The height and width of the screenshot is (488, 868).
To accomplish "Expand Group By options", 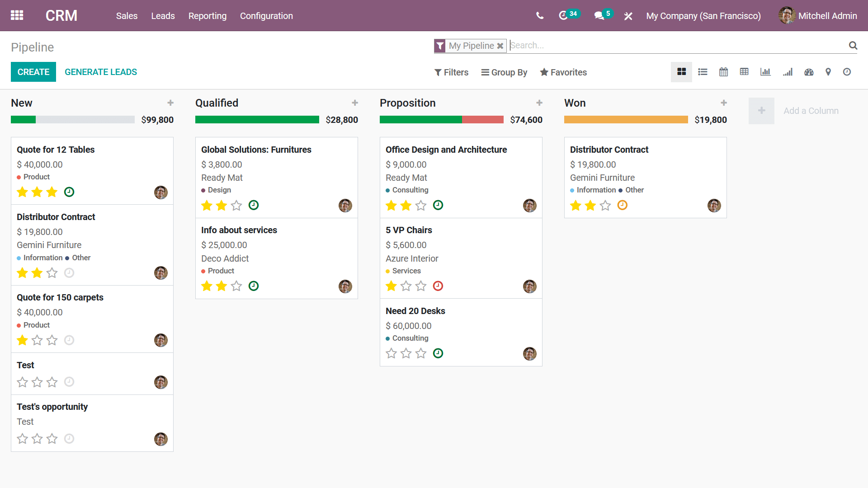I will (503, 72).
